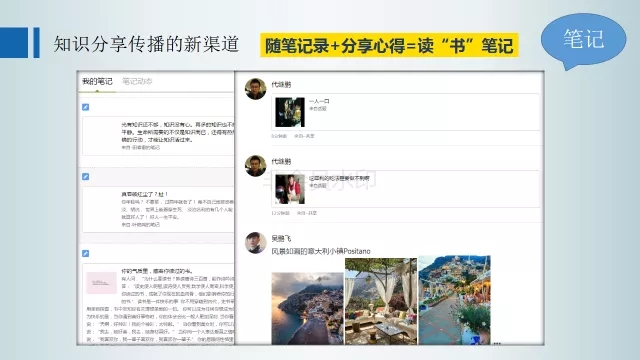
Task: Open the pink thumbnail in third note
Action: coord(101,282)
